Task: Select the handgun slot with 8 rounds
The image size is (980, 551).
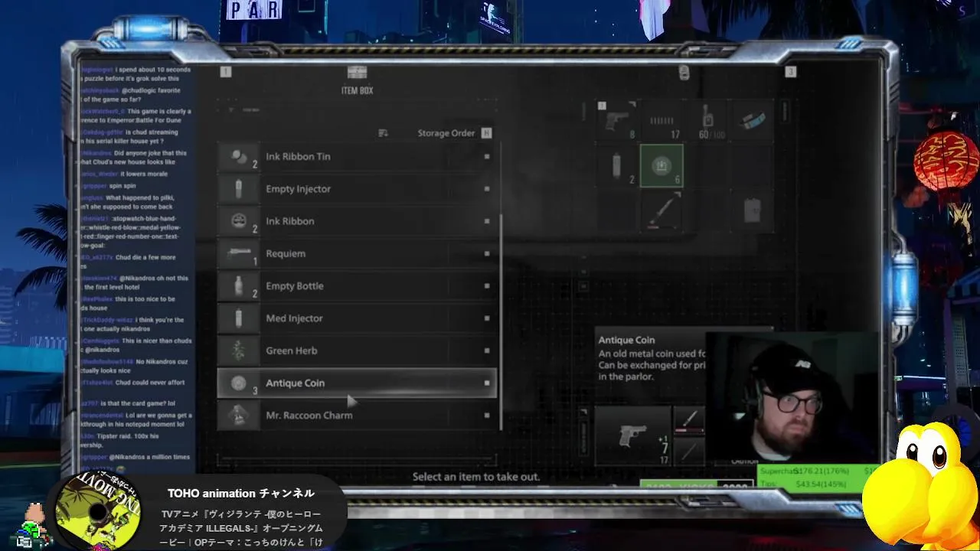Action: 618,121
